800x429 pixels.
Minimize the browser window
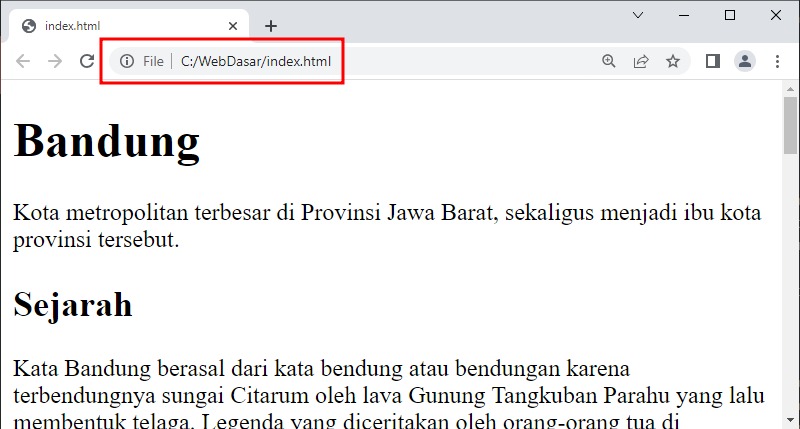[684, 15]
